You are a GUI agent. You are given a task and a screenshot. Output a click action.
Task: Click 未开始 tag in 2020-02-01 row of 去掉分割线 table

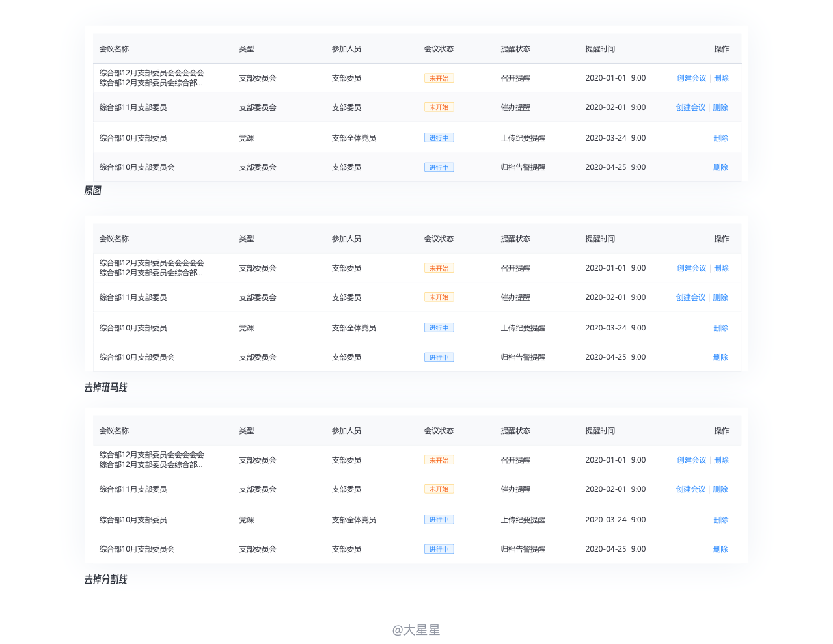coord(439,489)
